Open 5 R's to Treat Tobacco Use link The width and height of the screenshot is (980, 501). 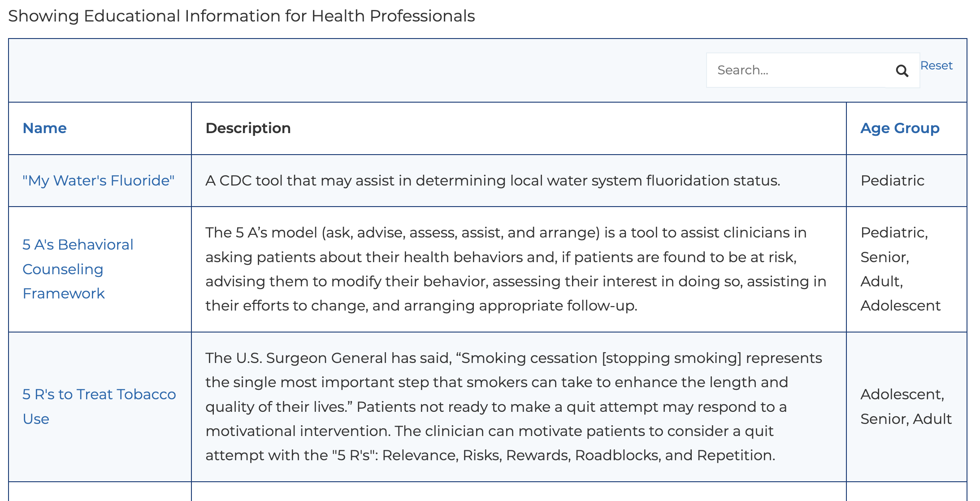point(100,406)
